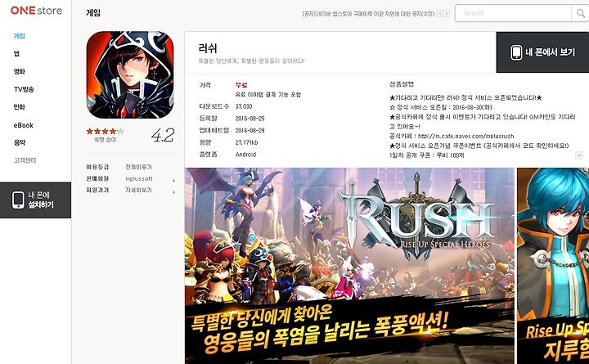Viewport: 589px width, 364px height.
Task: Expand the 판매회원 mplussoft arrow
Action: point(173,181)
